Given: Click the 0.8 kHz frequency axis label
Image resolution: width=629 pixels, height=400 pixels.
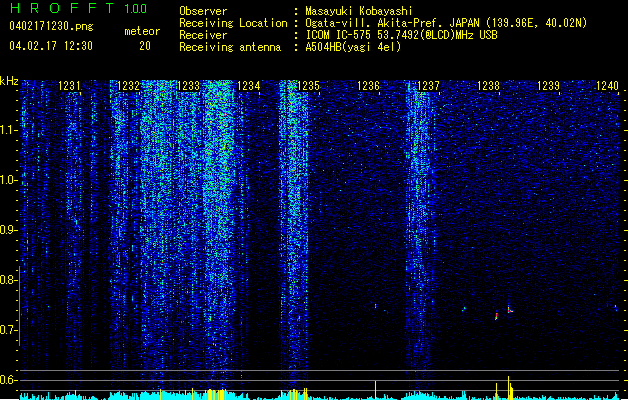Looking at the screenshot, I should click(9, 280).
